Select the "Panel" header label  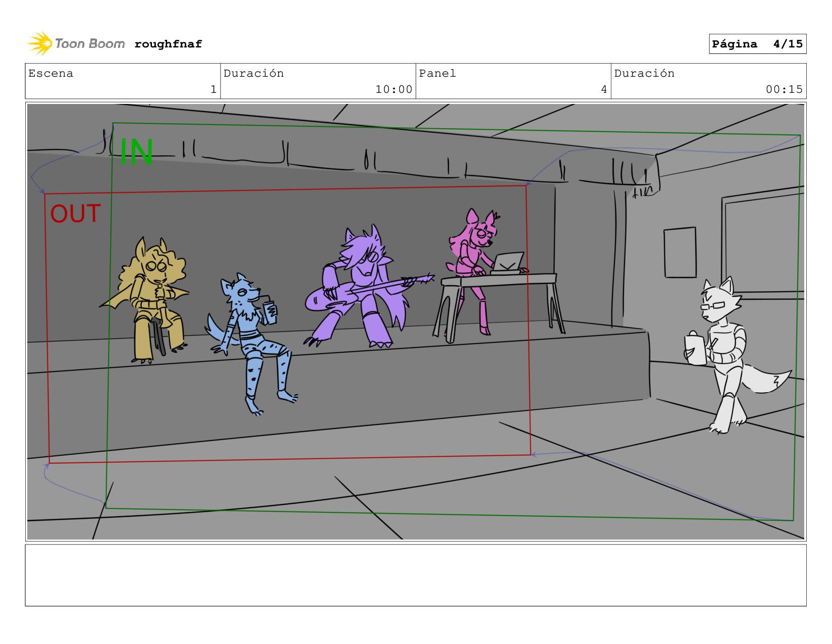(x=437, y=73)
